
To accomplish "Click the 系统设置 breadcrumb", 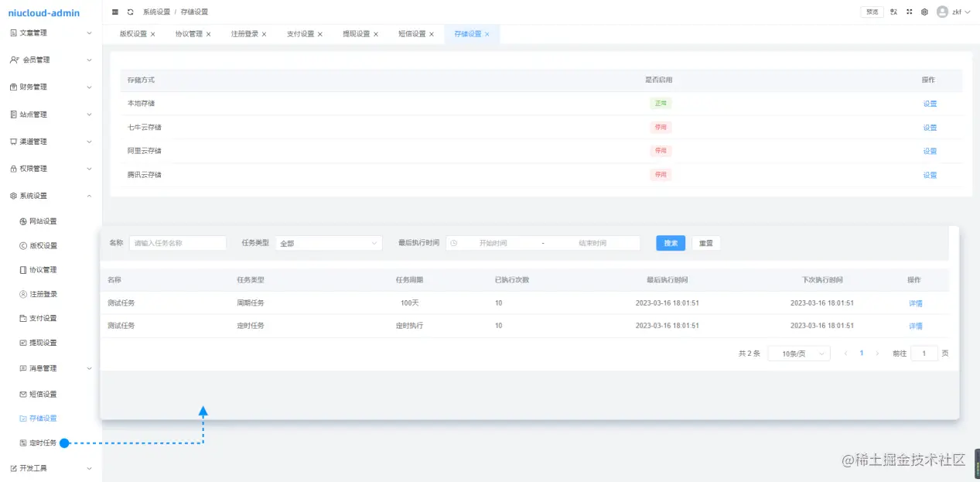I will [x=156, y=12].
